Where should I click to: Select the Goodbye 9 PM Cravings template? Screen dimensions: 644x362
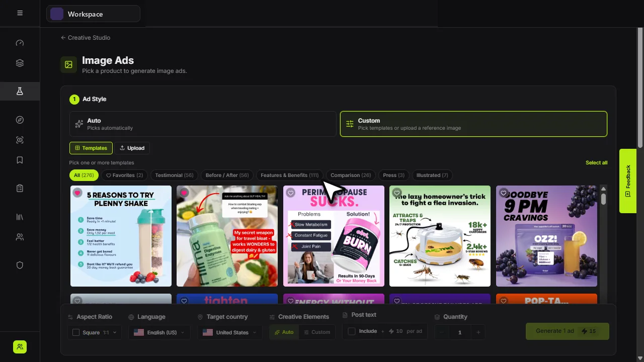tap(546, 236)
